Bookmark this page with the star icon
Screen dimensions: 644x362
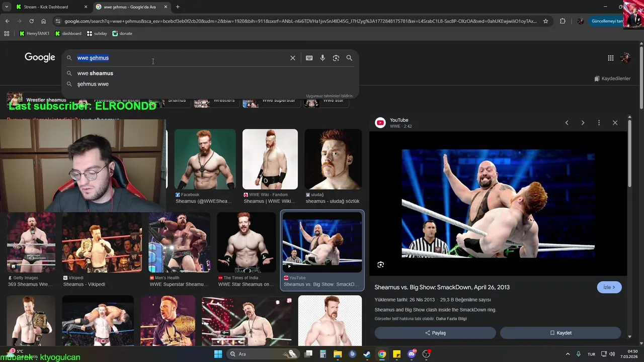tap(545, 21)
